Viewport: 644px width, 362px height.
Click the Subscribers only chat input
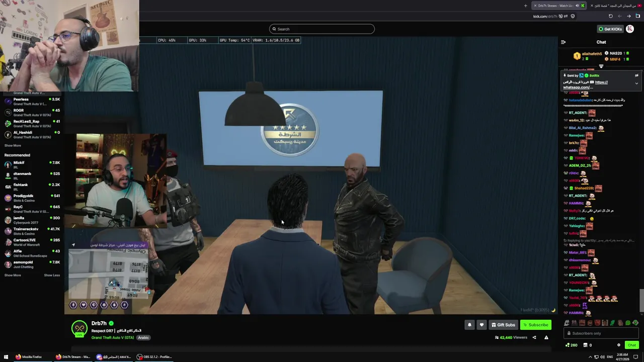tap(601, 333)
